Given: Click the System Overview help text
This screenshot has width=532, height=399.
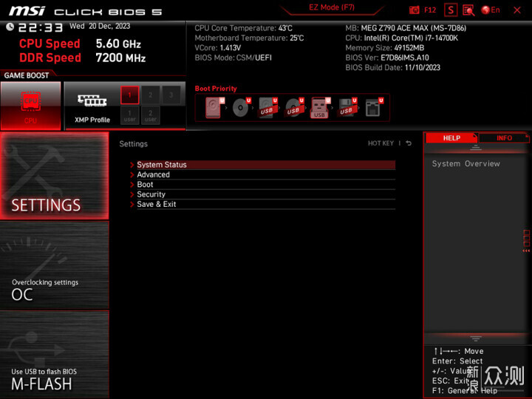Looking at the screenshot, I should tap(465, 163).
